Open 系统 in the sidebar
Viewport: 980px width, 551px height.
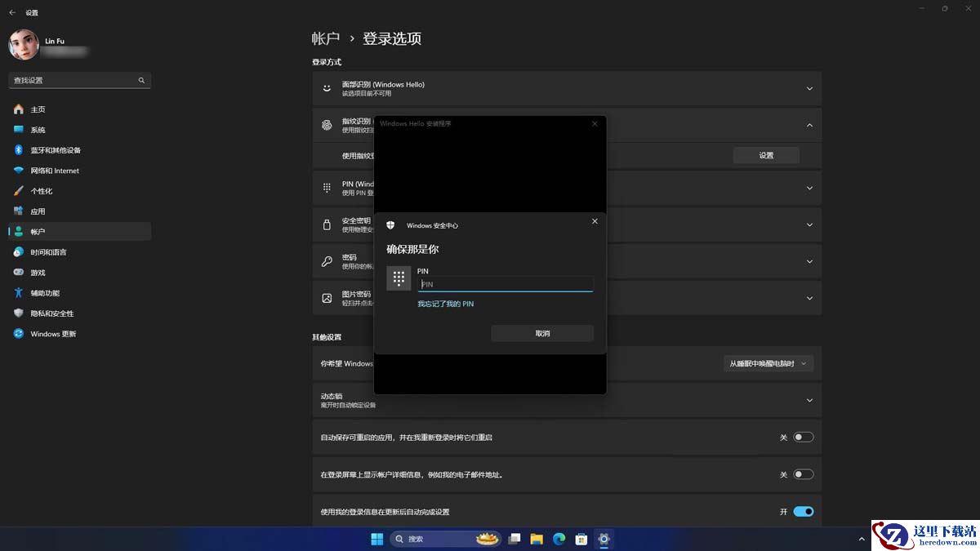[x=79, y=130]
